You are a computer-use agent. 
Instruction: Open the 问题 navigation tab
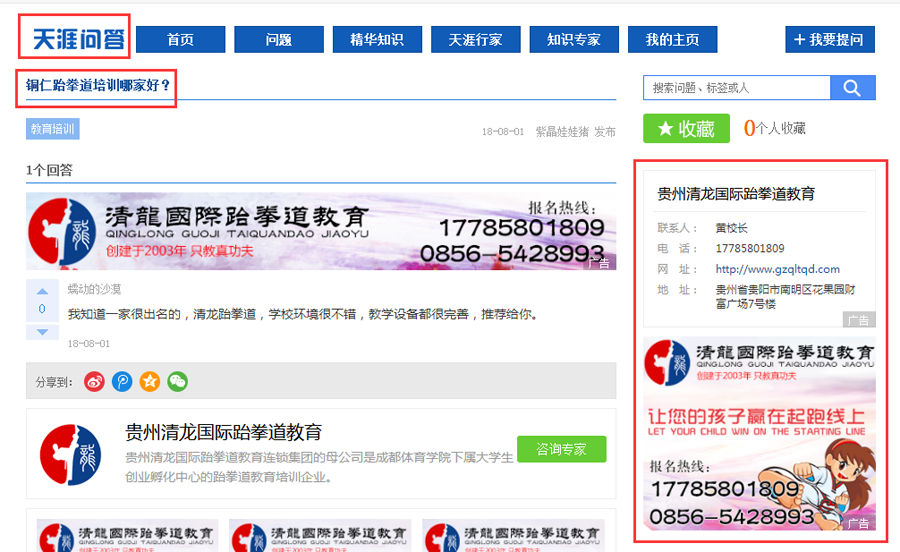coord(279,40)
